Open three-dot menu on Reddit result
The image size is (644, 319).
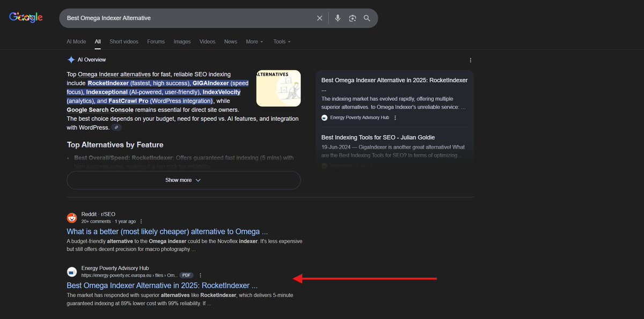tap(141, 221)
